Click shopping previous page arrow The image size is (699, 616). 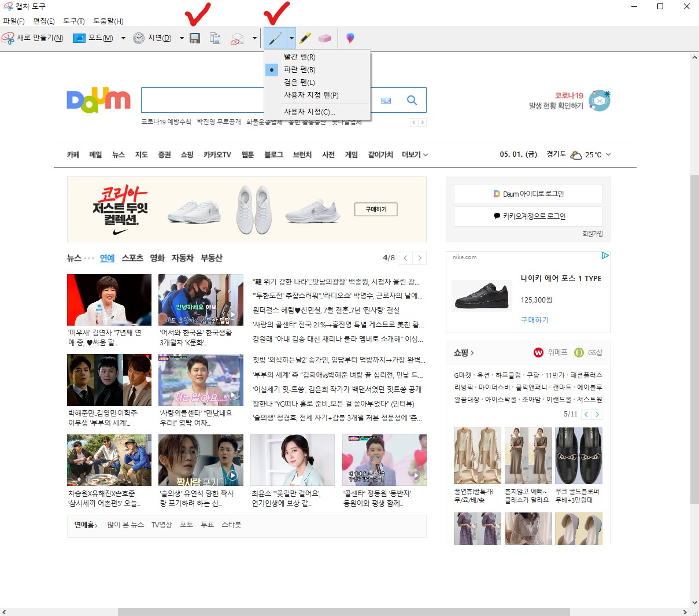(x=586, y=414)
